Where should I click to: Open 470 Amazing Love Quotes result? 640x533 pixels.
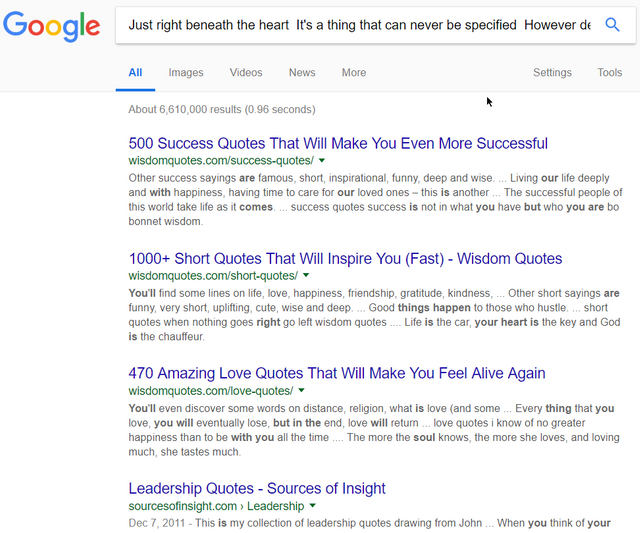coord(337,373)
